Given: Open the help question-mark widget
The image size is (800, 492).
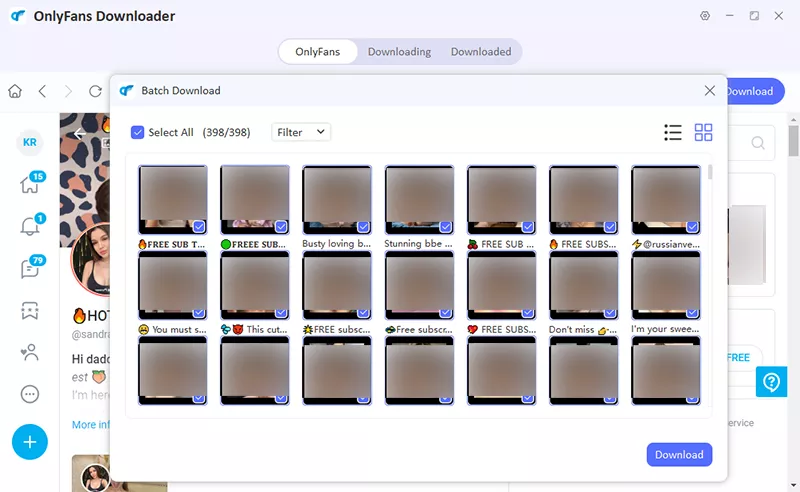Looking at the screenshot, I should coord(771,381).
